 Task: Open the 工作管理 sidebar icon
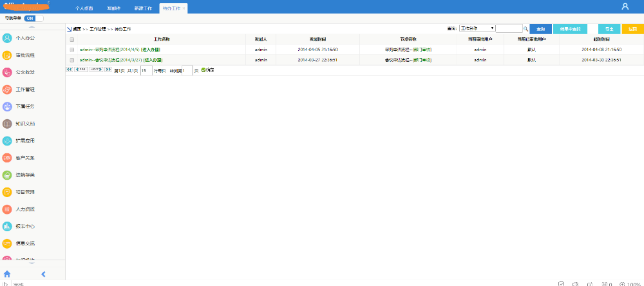coord(7,90)
